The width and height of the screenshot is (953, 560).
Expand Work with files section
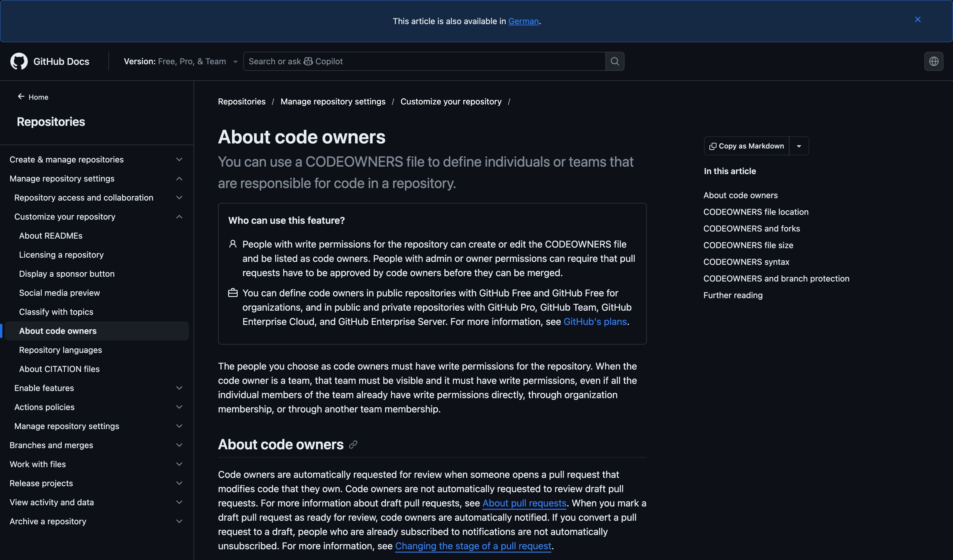point(96,464)
